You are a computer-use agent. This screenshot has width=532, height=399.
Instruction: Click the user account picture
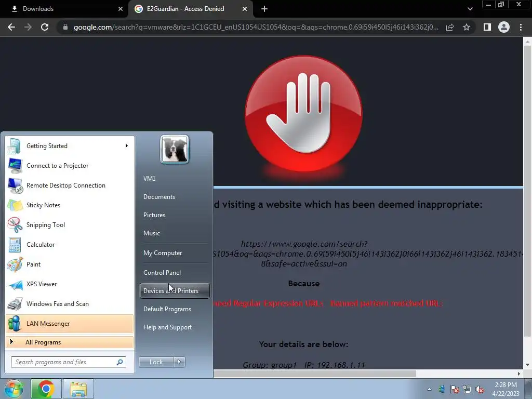(175, 149)
